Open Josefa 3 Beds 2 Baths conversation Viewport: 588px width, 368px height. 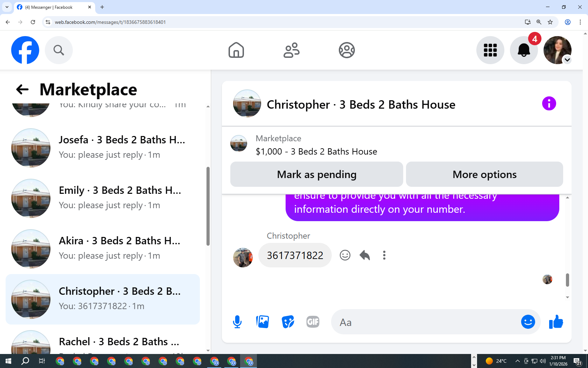103,148
